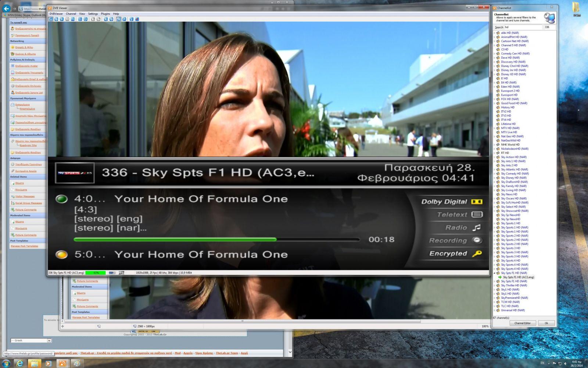This screenshot has width=588, height=368.
Task: Click the yellow button beside the next programme
Action: pyautogui.click(x=61, y=254)
